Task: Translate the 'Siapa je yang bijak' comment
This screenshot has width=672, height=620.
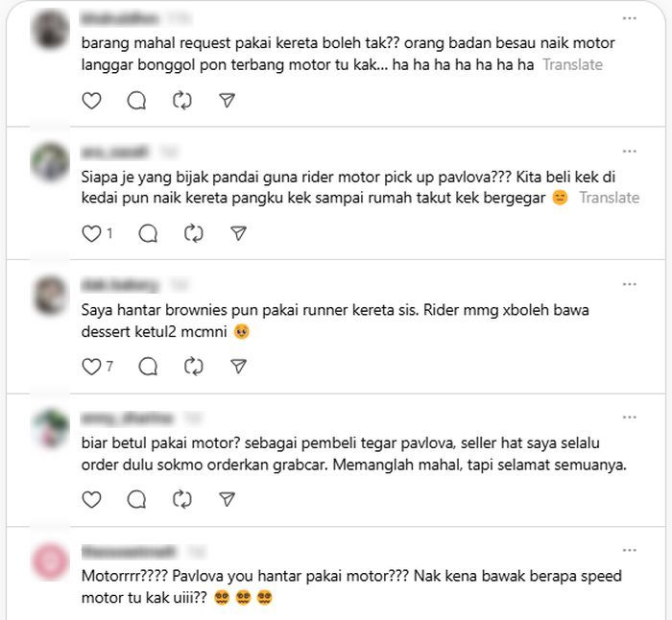Action: [609, 198]
